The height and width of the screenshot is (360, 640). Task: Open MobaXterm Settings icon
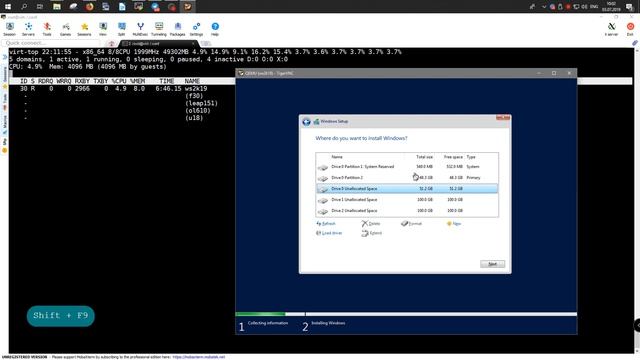196,29
